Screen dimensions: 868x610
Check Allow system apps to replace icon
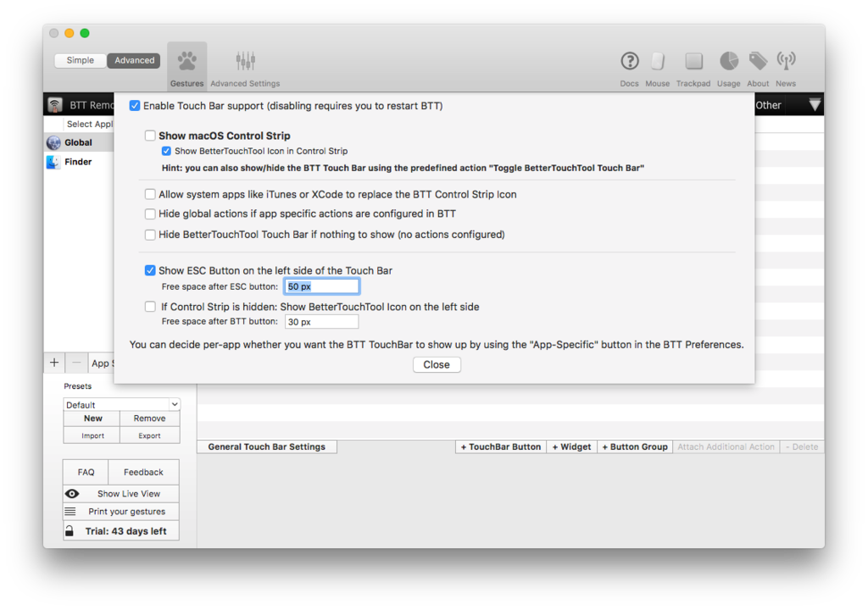click(x=150, y=194)
